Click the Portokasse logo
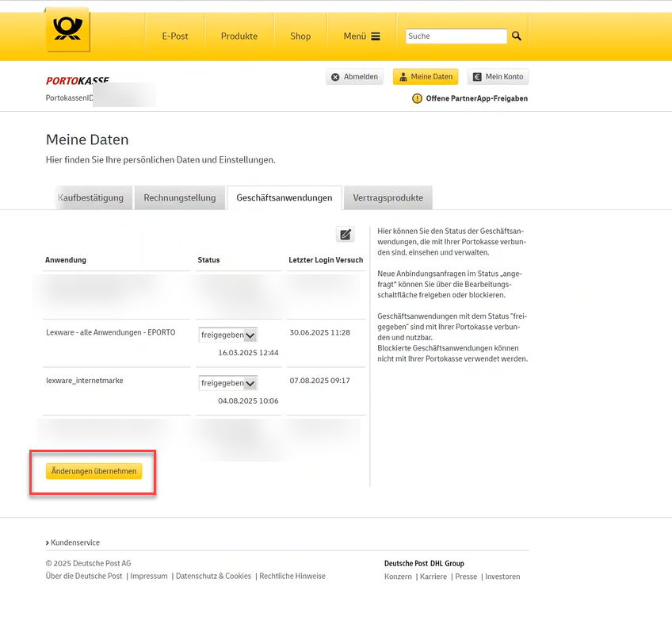 (77, 81)
